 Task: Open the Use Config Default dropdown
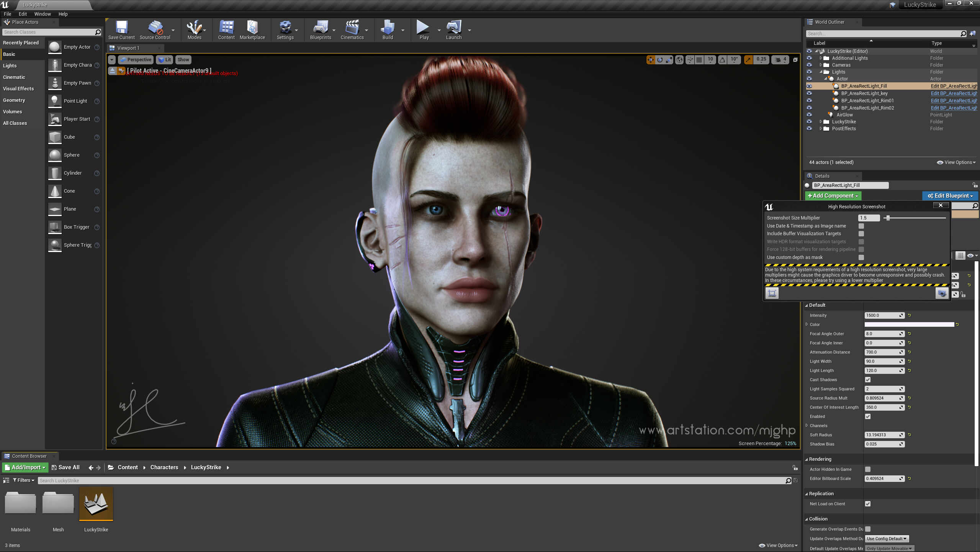tap(887, 539)
